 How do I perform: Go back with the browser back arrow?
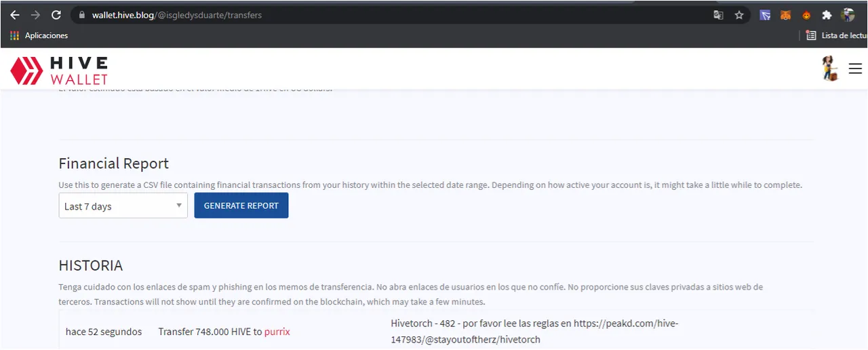pyautogui.click(x=14, y=15)
